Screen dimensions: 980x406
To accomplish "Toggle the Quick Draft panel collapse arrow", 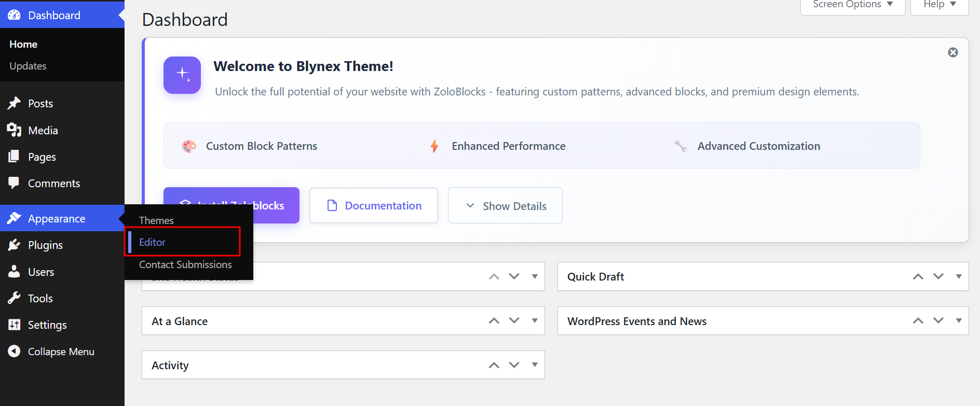I will pos(959,276).
